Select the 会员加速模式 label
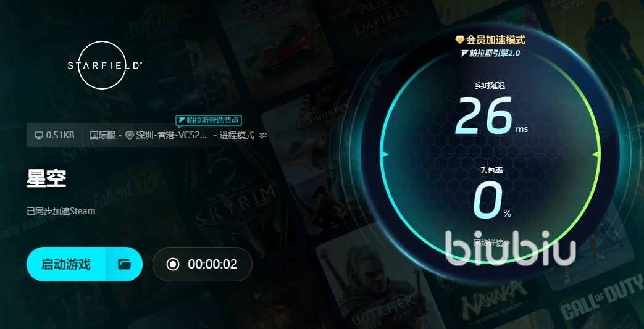The width and height of the screenshot is (644, 329). [495, 40]
